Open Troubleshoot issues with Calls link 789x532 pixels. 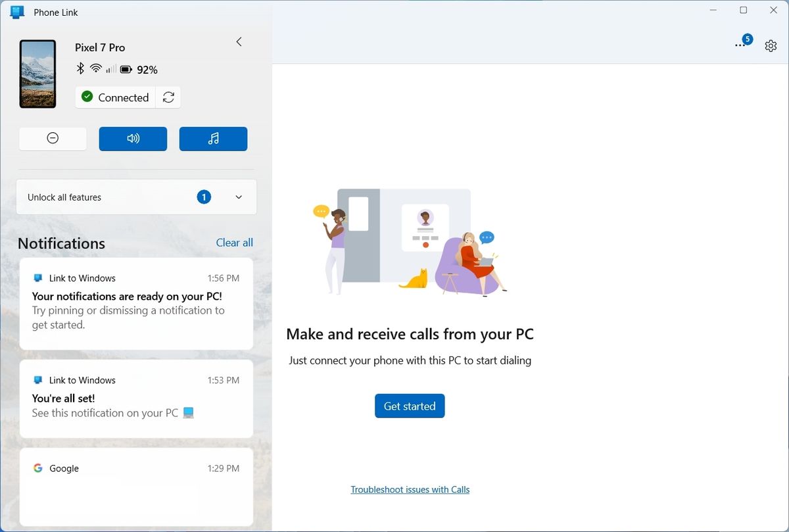tap(410, 489)
